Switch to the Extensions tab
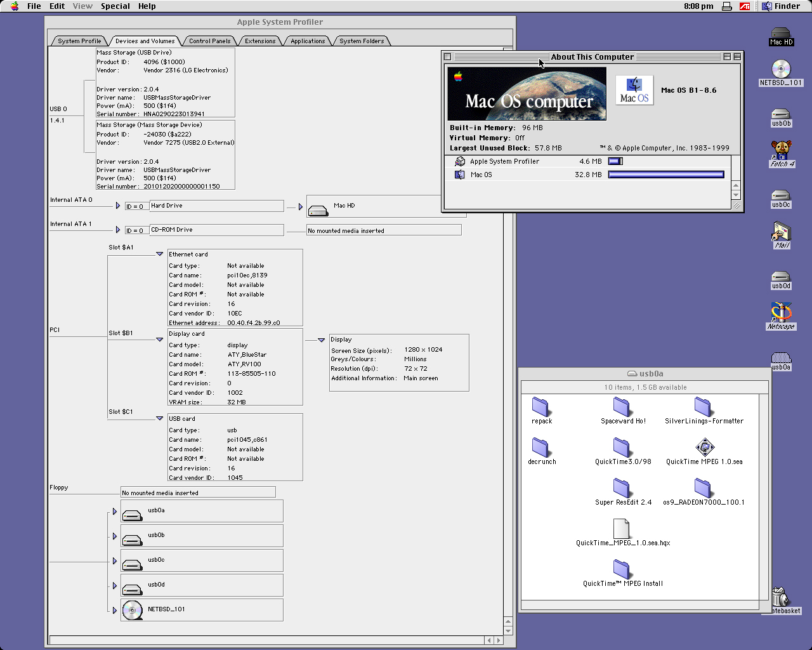Screen dimensions: 812x650 click(260, 41)
